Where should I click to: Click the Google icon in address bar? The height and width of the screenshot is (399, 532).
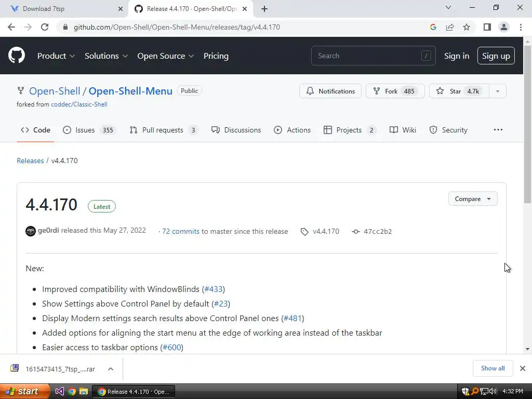[x=433, y=27]
